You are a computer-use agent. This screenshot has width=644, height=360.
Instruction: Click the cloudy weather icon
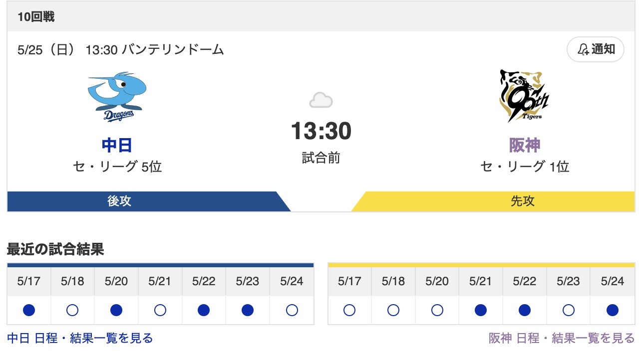[321, 100]
